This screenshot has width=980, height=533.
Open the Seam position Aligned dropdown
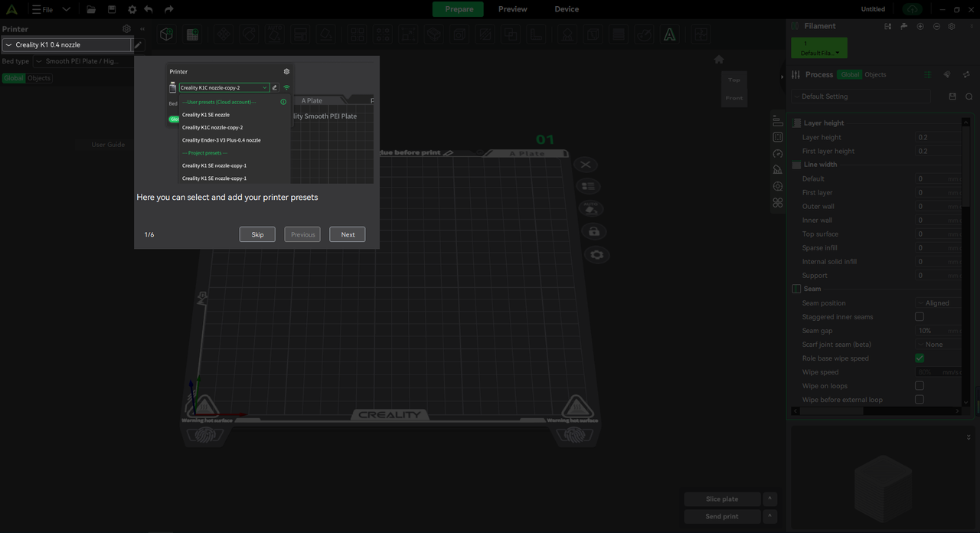(x=938, y=303)
